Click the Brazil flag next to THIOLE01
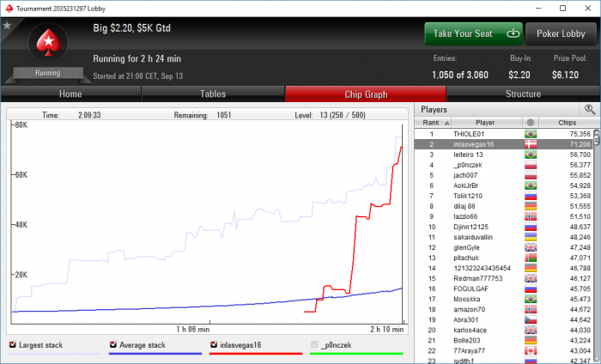Image resolution: width=601 pixels, height=364 pixels. coord(531,134)
